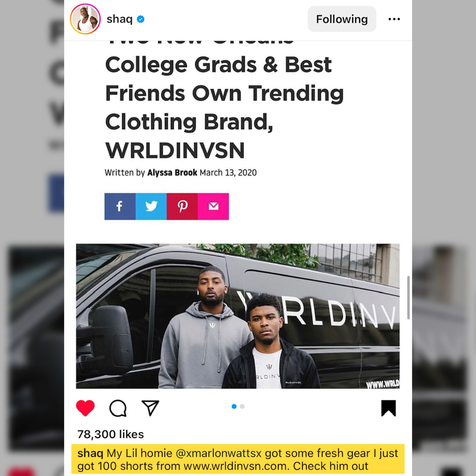Share article on Facebook icon
The image size is (476, 476).
(x=120, y=206)
